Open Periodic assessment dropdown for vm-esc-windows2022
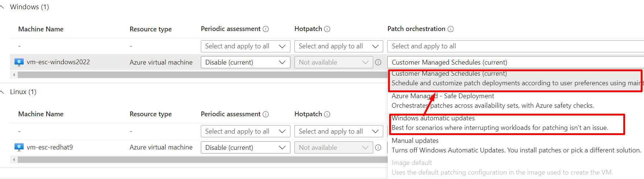This screenshot has width=644, height=179. point(246,62)
